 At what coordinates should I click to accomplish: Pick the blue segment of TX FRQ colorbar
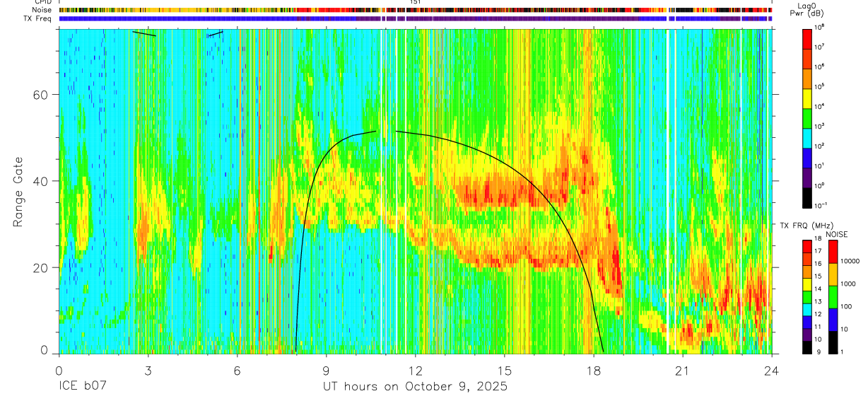point(807,322)
